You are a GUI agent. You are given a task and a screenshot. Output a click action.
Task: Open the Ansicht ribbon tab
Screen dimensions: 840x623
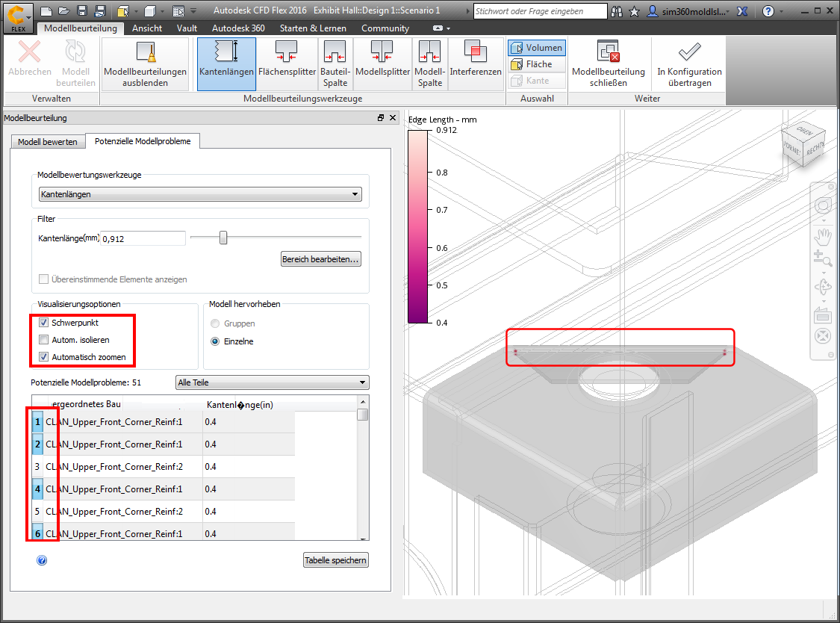pos(147,28)
